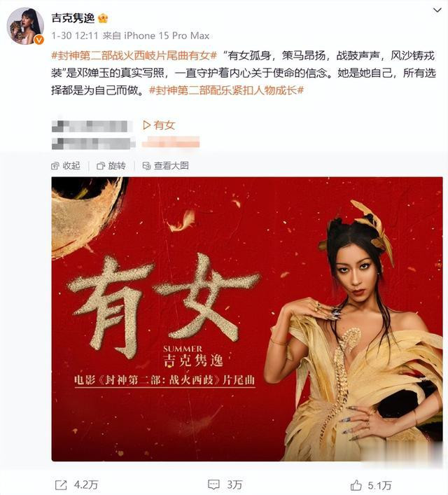The width and height of the screenshot is (448, 495).
Task: Open the 吉克隽逸 username link
Action: coord(73,18)
